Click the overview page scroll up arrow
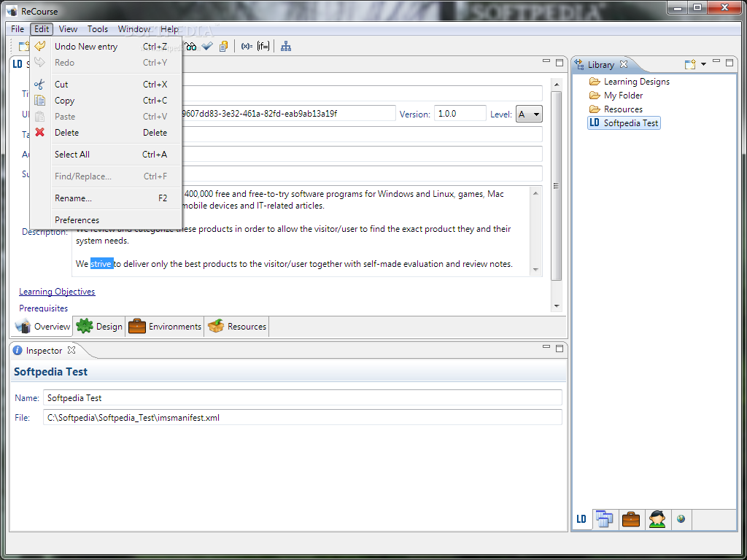747x560 pixels. click(556, 85)
